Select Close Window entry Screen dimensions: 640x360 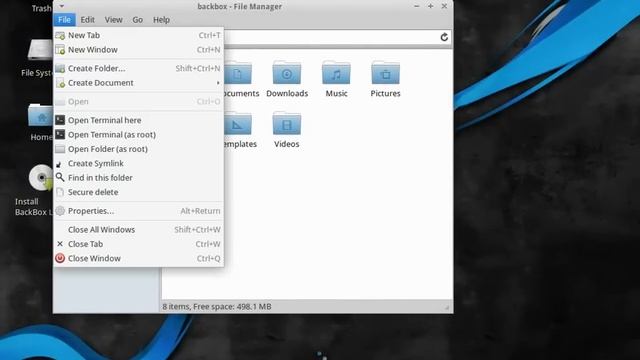point(138,258)
